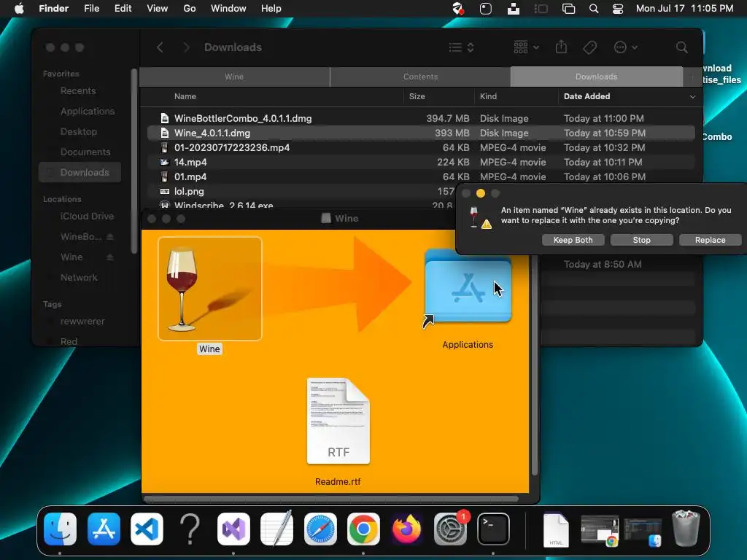
Task: Select WineBottlerCombo_4.0.1.1.dmg file row
Action: pyautogui.click(x=421, y=118)
